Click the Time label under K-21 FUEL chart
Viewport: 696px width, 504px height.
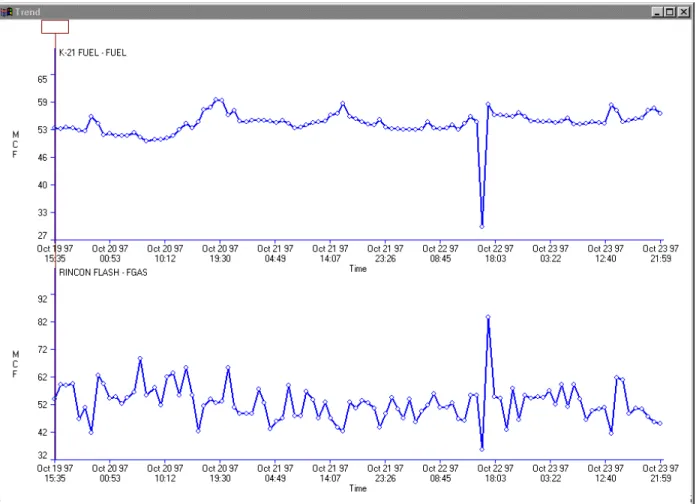(358, 269)
